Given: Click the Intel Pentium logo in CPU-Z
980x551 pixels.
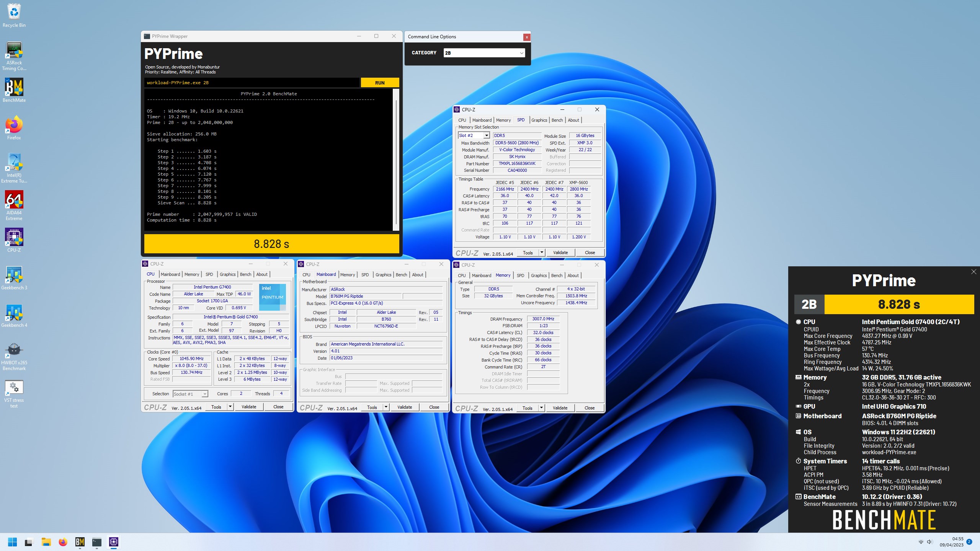Looking at the screenshot, I should [x=272, y=297].
